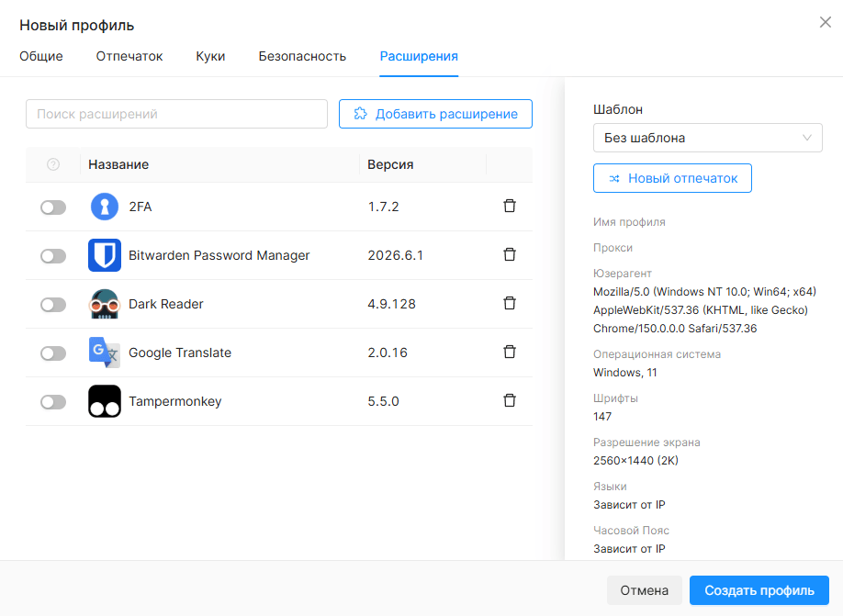Toggle Tampermonkey extension on
The height and width of the screenshot is (616, 843).
tap(53, 402)
